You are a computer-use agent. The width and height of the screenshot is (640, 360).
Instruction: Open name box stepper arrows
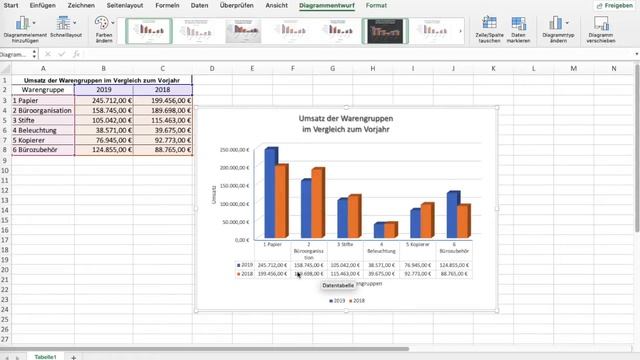click(x=34, y=54)
